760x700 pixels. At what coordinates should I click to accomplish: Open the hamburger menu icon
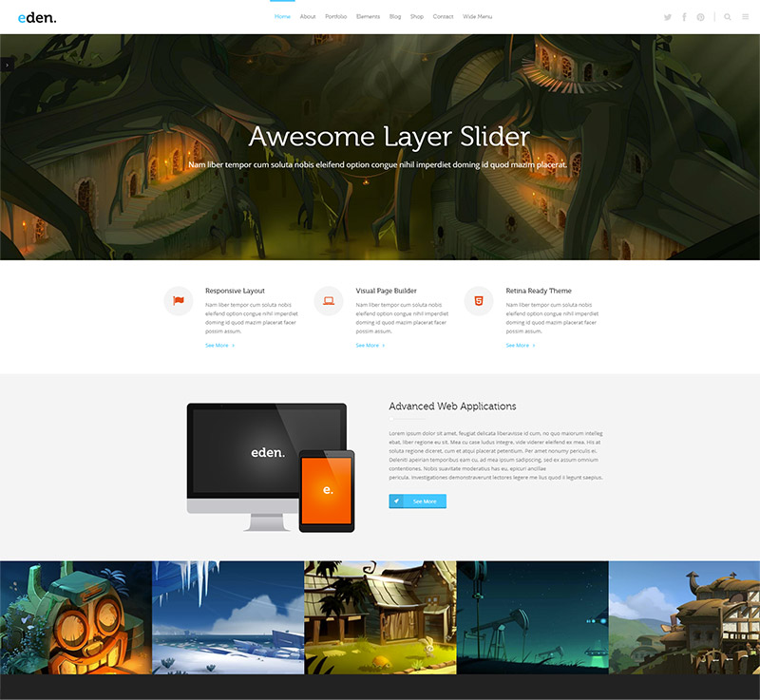click(x=745, y=17)
